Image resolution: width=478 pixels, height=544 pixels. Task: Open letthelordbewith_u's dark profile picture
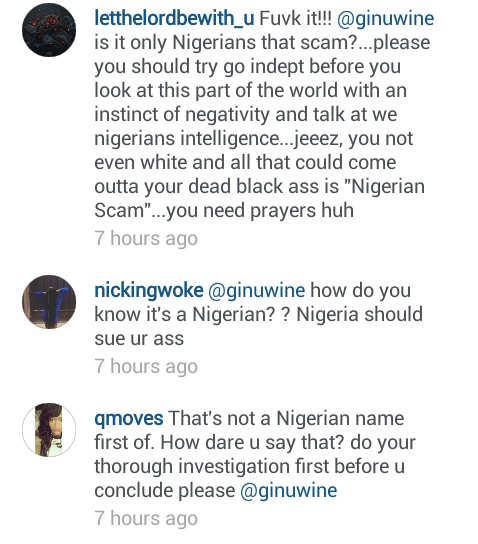click(x=49, y=30)
